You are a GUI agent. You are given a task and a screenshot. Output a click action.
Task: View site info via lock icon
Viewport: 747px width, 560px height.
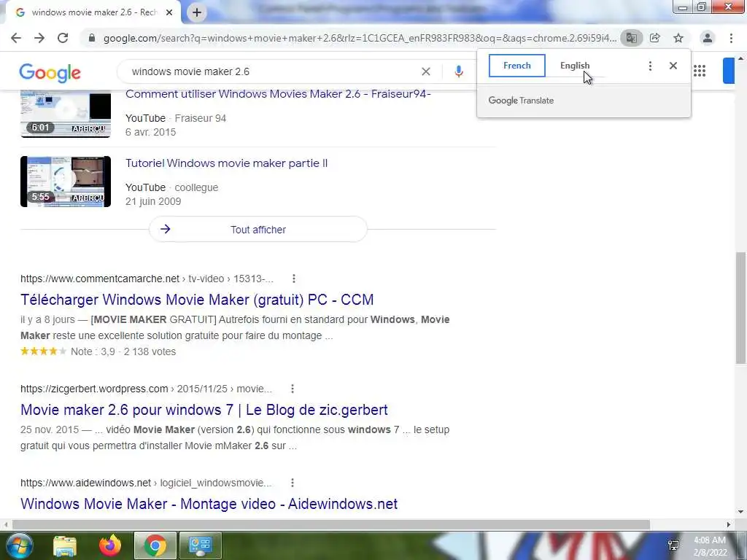tap(92, 38)
